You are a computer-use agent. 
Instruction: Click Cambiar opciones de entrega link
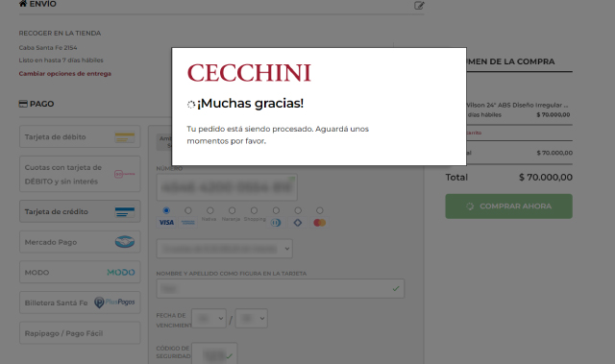[65, 73]
